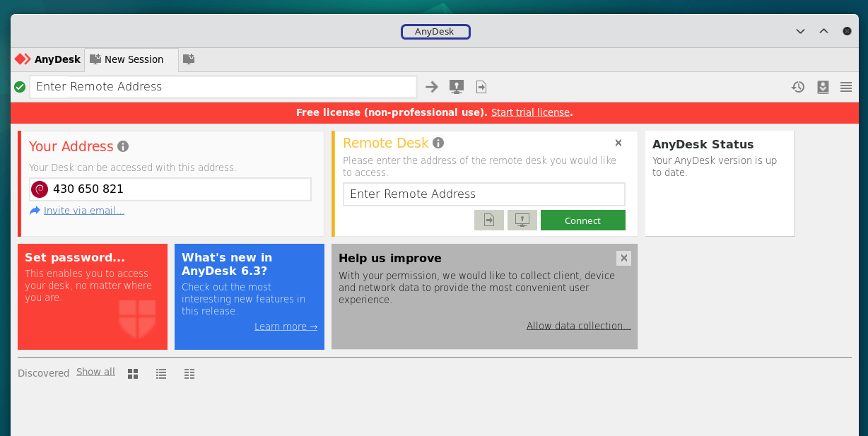Open the hamburger main menu
The image size is (868, 436).
click(846, 87)
